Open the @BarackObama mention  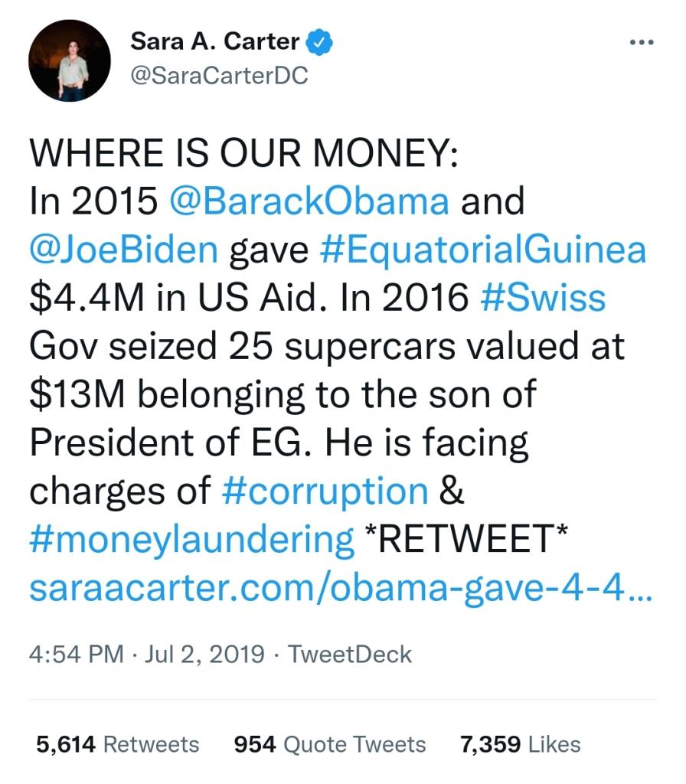point(307,201)
